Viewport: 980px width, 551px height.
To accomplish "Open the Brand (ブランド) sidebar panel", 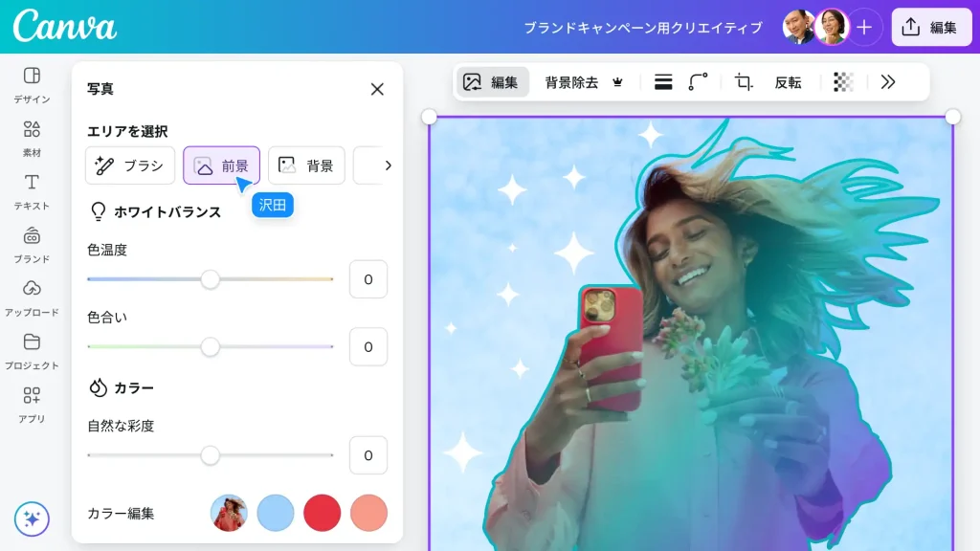I will click(x=32, y=243).
